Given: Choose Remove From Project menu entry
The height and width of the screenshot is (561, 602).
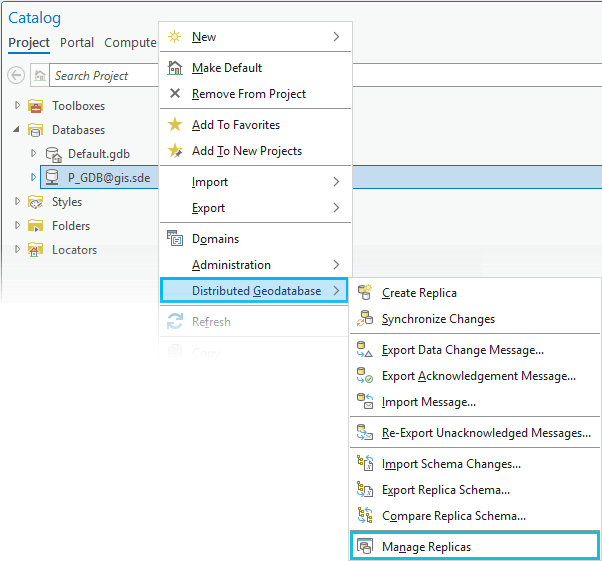Looking at the screenshot, I should click(256, 94).
